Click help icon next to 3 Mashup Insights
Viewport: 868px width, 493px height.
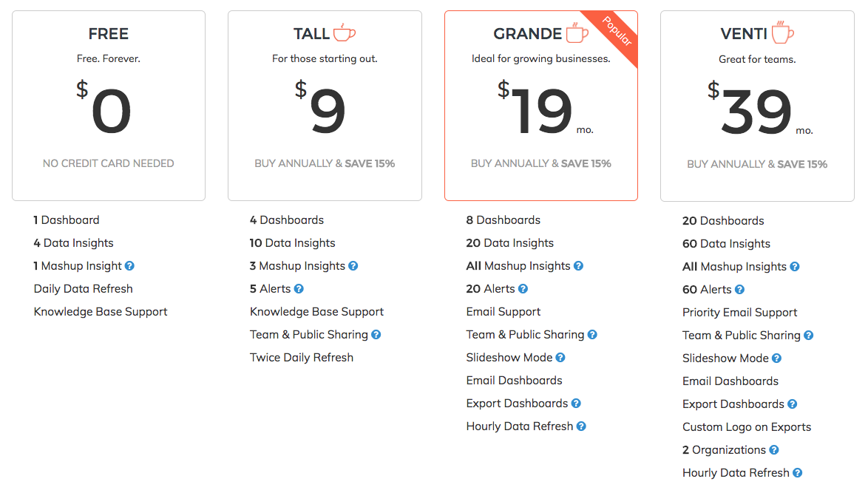(353, 266)
